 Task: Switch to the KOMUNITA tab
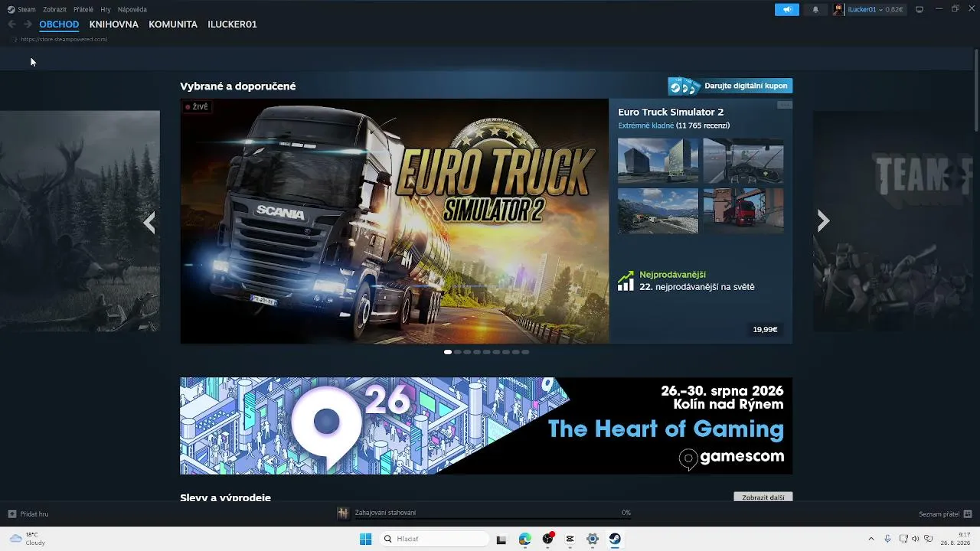click(173, 24)
